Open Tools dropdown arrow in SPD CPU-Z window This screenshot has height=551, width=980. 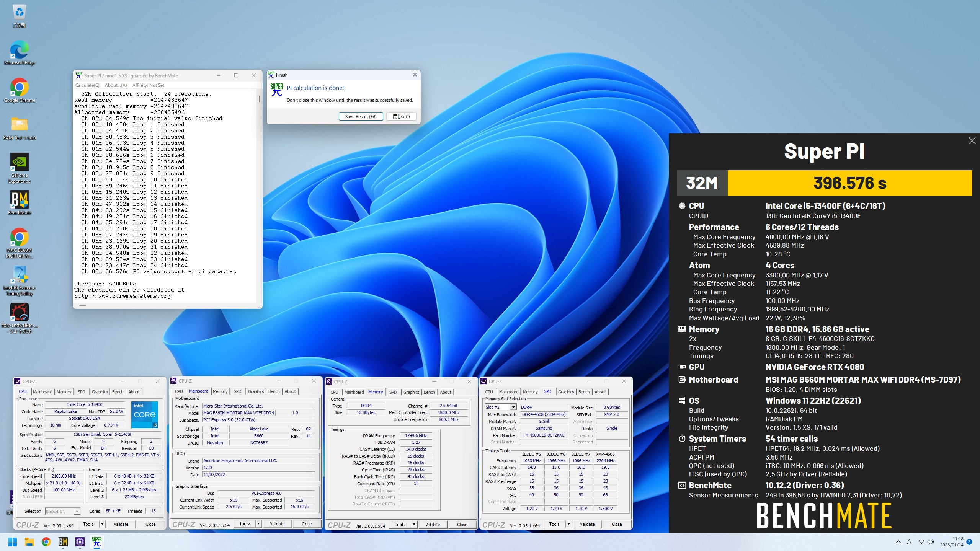(568, 524)
